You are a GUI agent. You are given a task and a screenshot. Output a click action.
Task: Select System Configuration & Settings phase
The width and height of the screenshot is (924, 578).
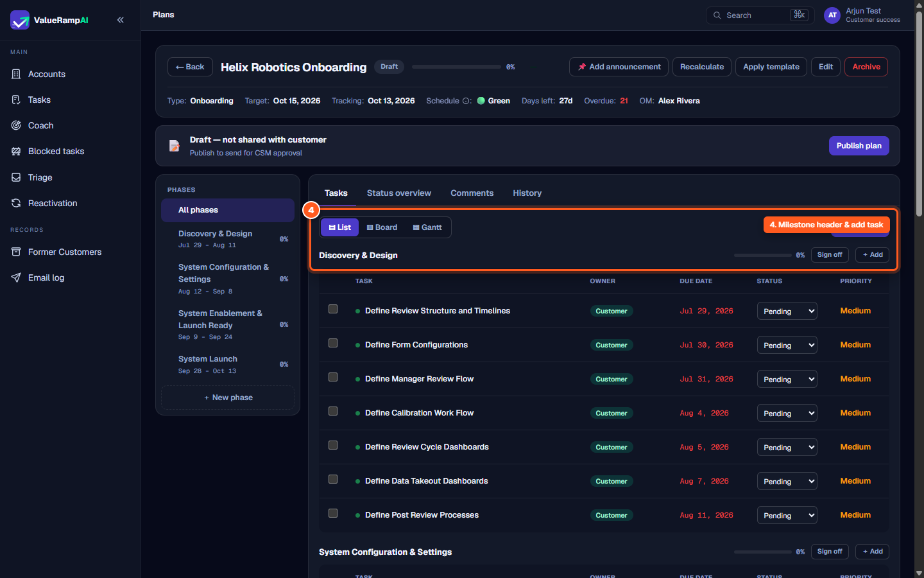228,279
